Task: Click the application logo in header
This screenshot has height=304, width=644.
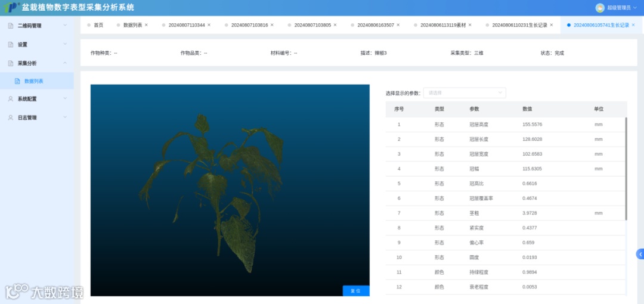Action: pyautogui.click(x=10, y=7)
